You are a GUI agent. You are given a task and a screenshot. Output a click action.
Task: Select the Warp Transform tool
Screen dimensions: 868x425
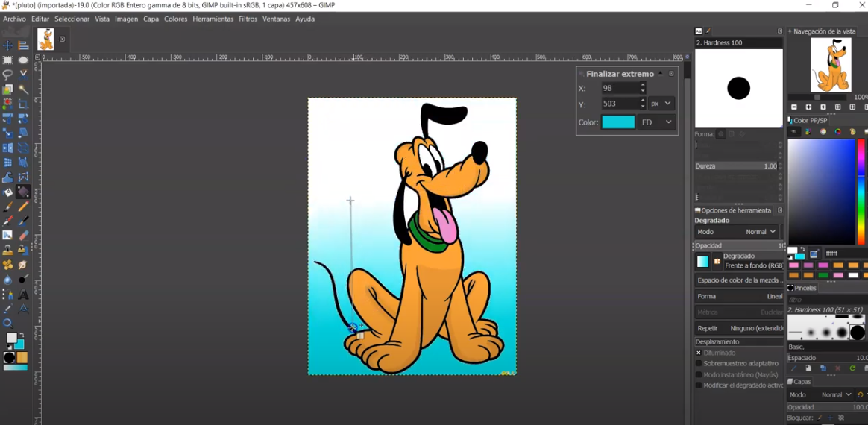pyautogui.click(x=7, y=177)
